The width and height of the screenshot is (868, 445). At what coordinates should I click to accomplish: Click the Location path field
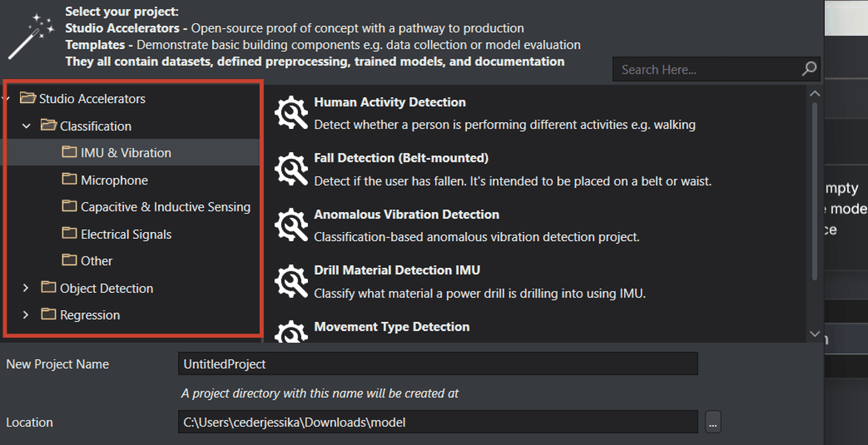(438, 422)
